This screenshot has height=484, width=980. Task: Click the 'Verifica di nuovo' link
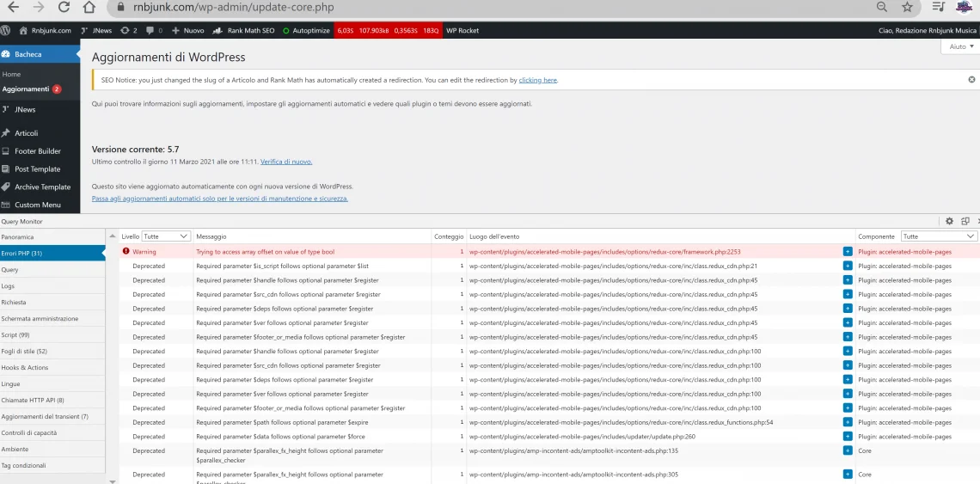tap(286, 162)
